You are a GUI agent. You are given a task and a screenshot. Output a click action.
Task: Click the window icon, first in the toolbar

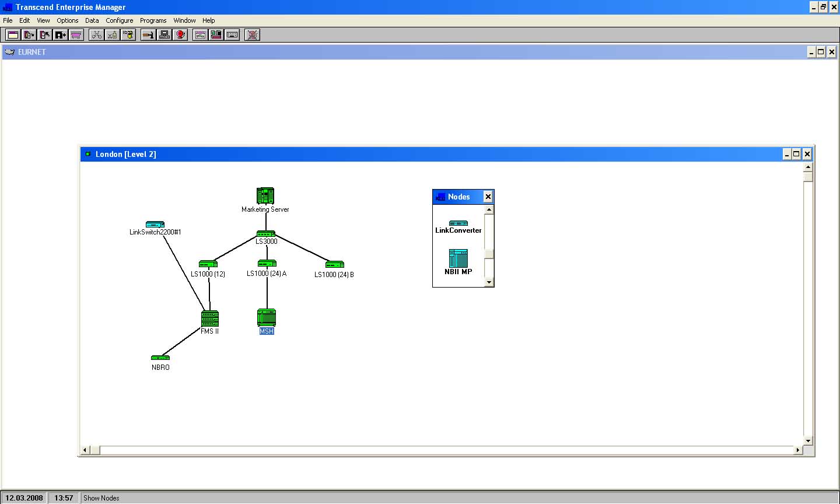[x=13, y=35]
